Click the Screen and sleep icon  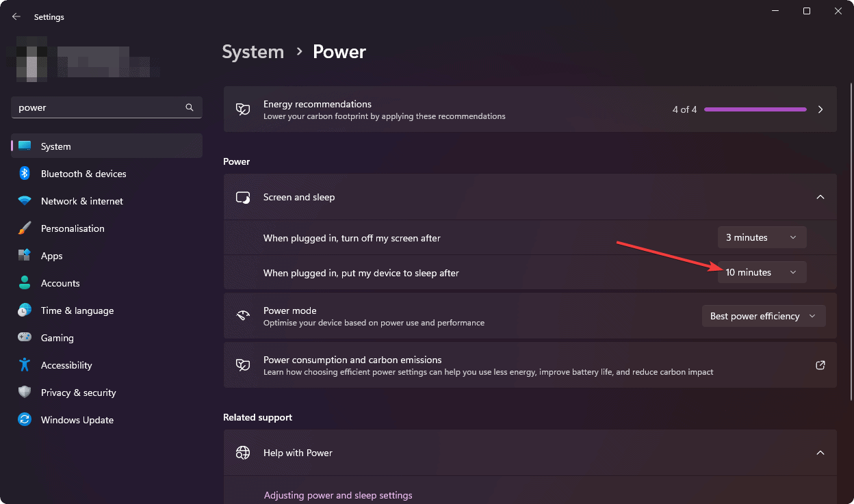(243, 196)
